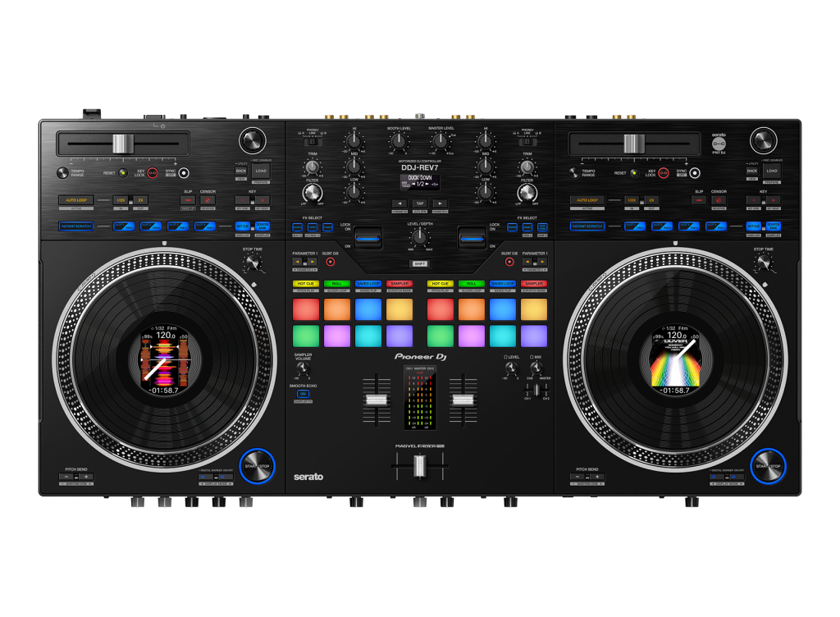Tap the SAMPLER VOLUME knob

pyautogui.click(x=303, y=368)
